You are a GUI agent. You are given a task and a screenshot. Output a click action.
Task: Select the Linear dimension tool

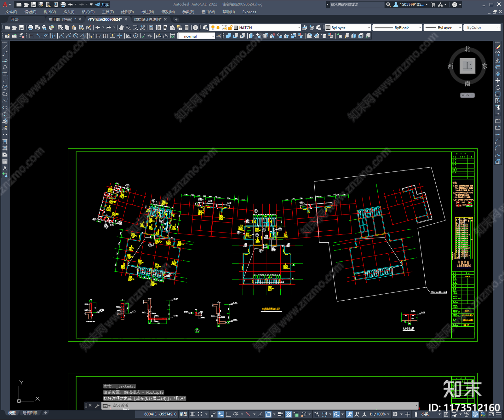point(31,36)
